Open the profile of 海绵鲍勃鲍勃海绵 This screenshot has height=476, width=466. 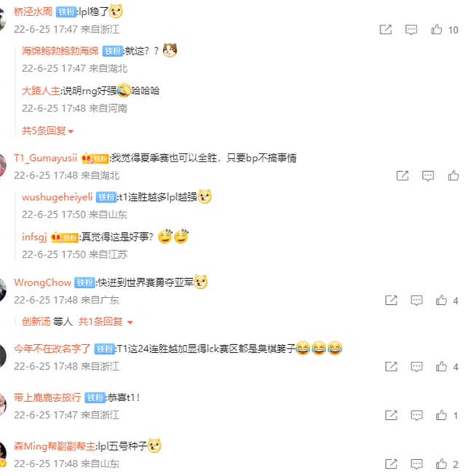click(60, 51)
